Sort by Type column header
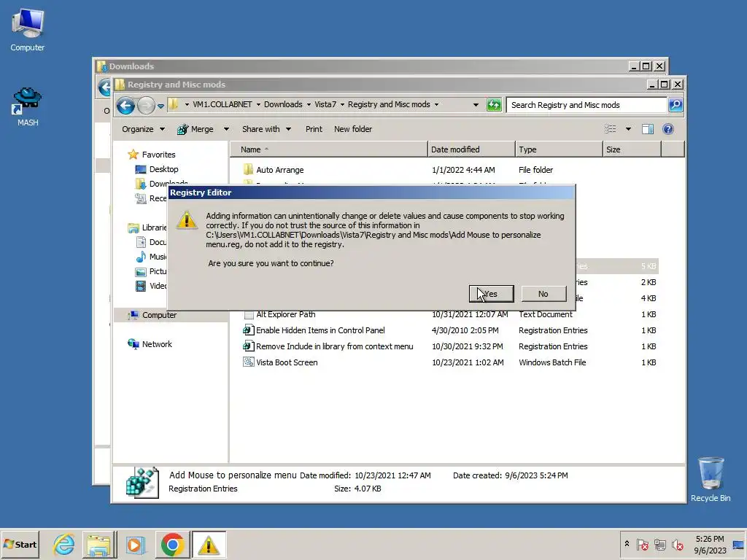This screenshot has width=747, height=560. (x=559, y=149)
